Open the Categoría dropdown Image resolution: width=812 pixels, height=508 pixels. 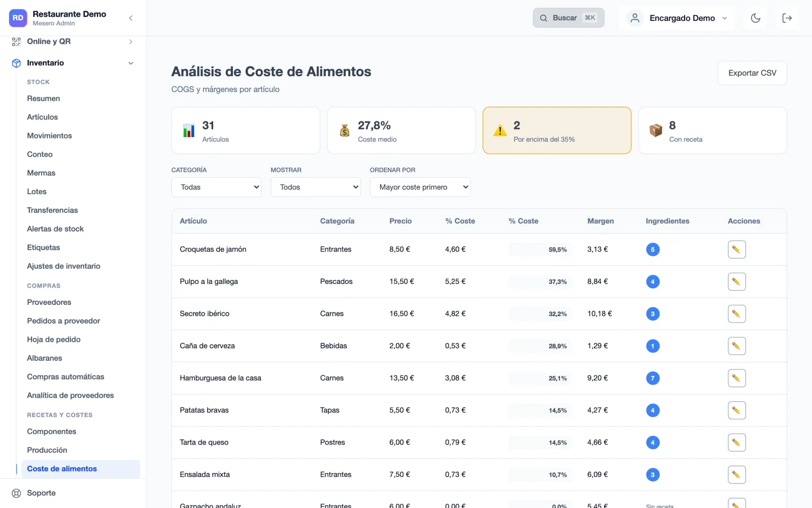pyautogui.click(x=216, y=187)
